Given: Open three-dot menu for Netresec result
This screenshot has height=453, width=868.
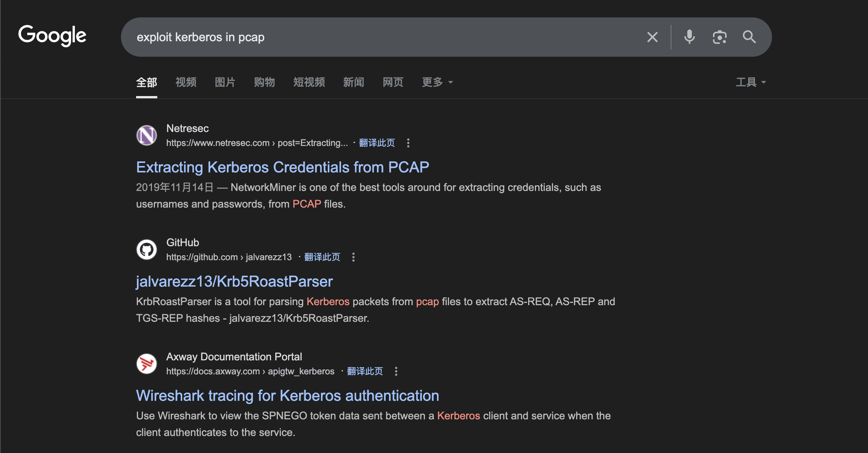Looking at the screenshot, I should tap(408, 143).
